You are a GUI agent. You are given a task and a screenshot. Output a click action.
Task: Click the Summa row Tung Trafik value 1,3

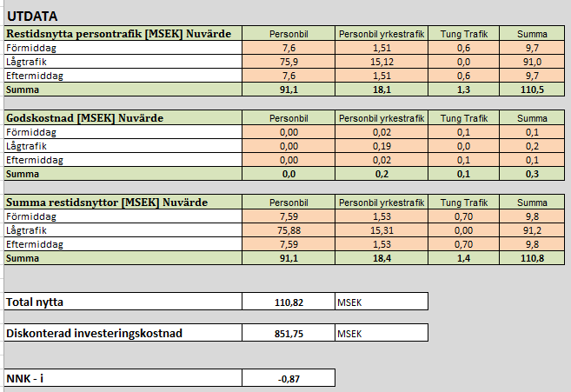(463, 90)
